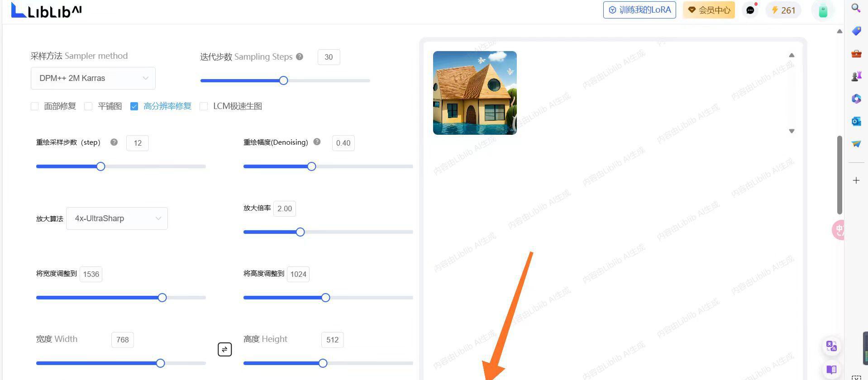868x380 pixels.
Task: Click the lightning 261 points balance
Action: coord(783,10)
